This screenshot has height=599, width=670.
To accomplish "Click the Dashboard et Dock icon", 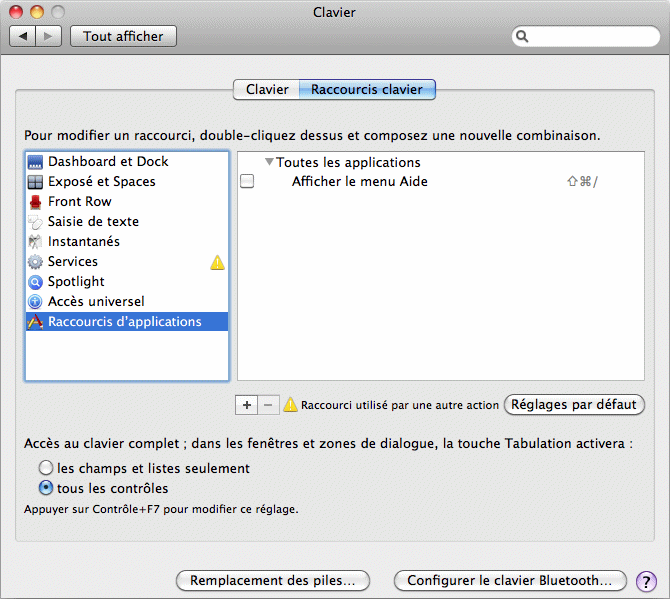I will pyautogui.click(x=35, y=162).
